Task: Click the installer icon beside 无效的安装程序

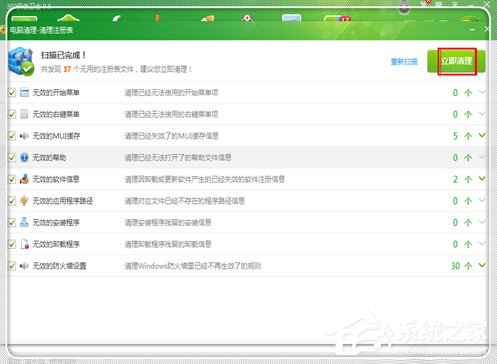Action: pyautogui.click(x=24, y=222)
